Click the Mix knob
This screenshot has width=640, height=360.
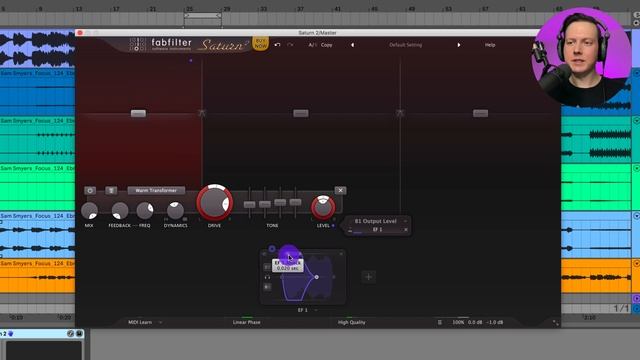pyautogui.click(x=89, y=211)
